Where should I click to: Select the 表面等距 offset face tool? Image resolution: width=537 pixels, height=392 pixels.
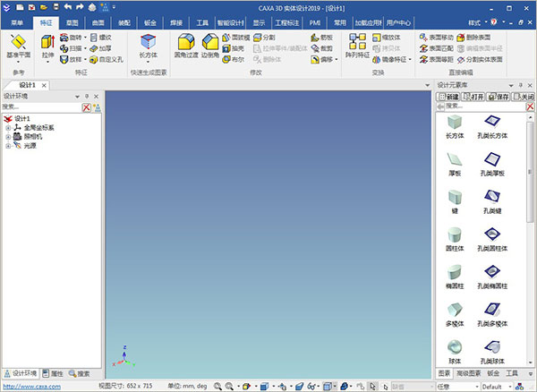[437, 60]
